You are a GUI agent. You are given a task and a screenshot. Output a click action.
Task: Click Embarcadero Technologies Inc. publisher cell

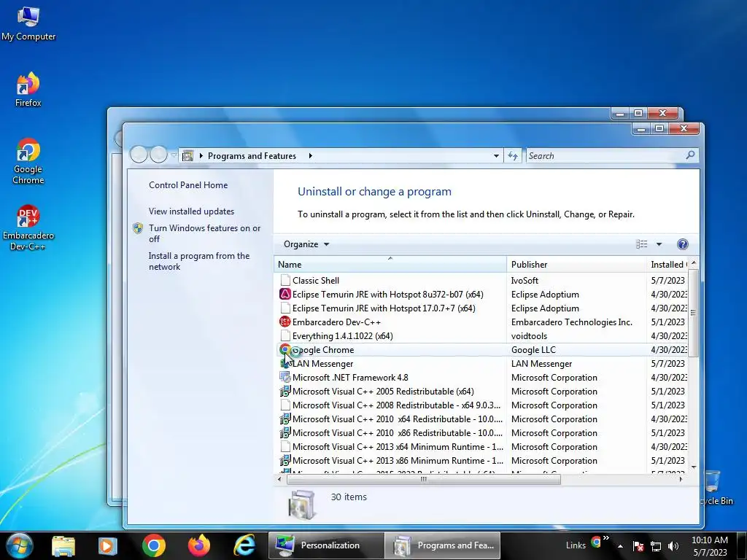572,322
